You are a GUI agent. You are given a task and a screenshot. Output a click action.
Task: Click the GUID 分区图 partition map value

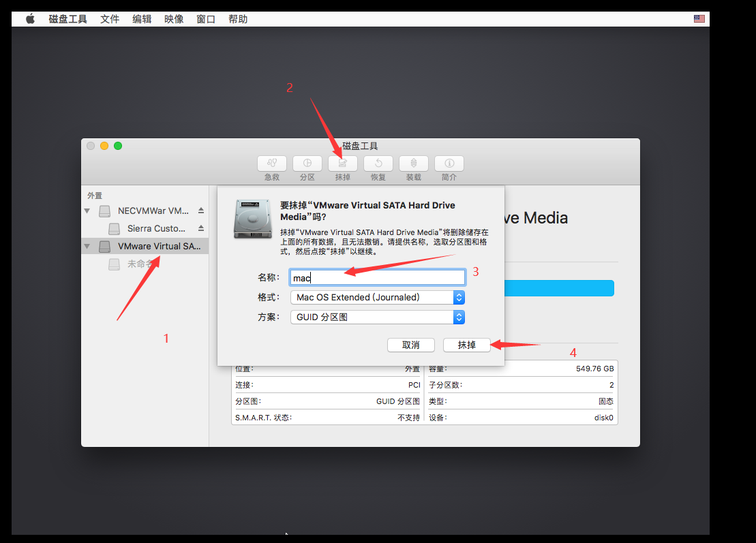(x=397, y=401)
